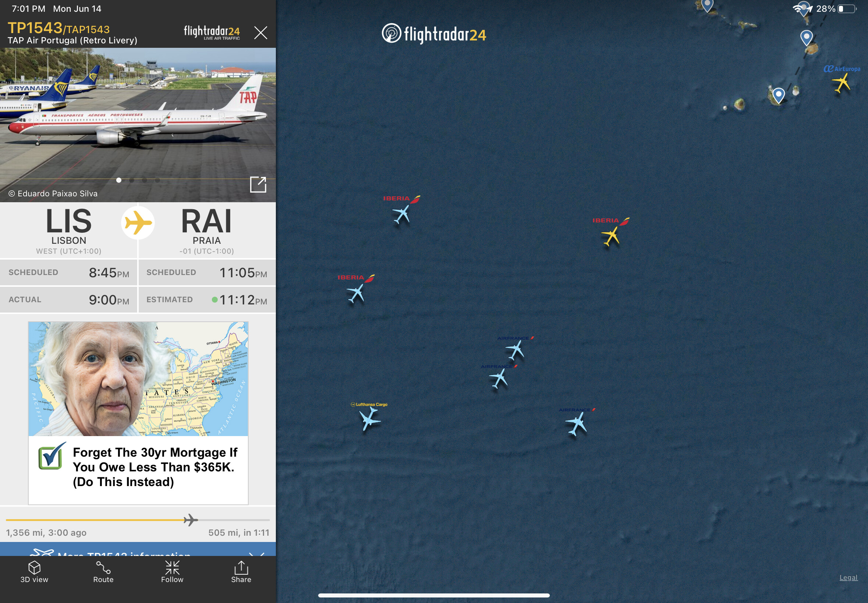Image resolution: width=868 pixels, height=603 pixels.
Task: Tap the Follow aircraft icon
Action: (x=172, y=572)
